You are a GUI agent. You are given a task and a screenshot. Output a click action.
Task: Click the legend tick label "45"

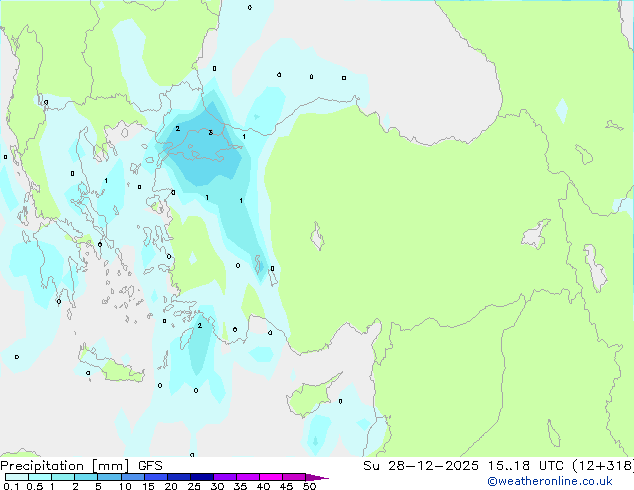click(286, 486)
